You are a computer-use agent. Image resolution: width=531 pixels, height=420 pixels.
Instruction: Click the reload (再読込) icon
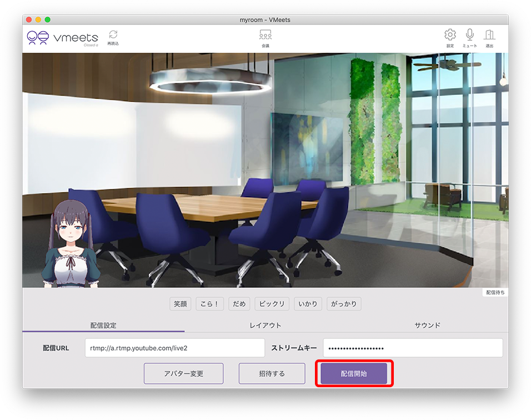click(113, 37)
